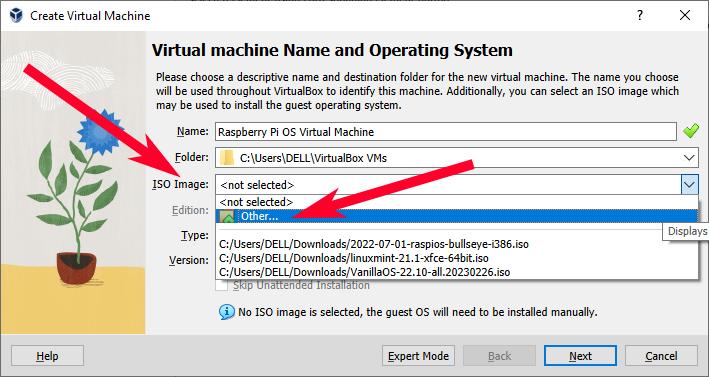Click the Name input field
709x377 pixels.
click(x=446, y=132)
